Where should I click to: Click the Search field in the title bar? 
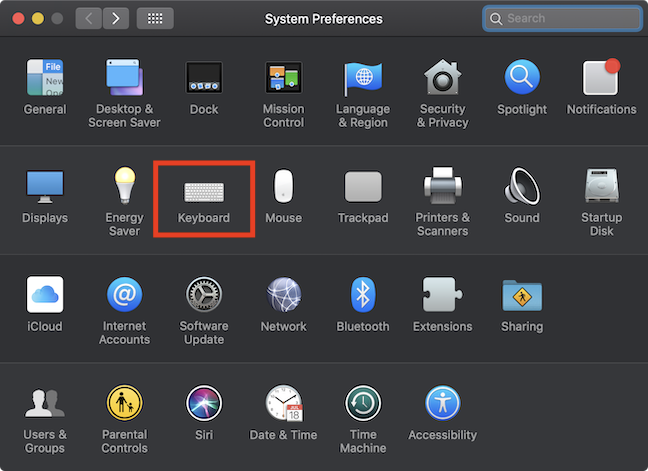pyautogui.click(x=562, y=19)
